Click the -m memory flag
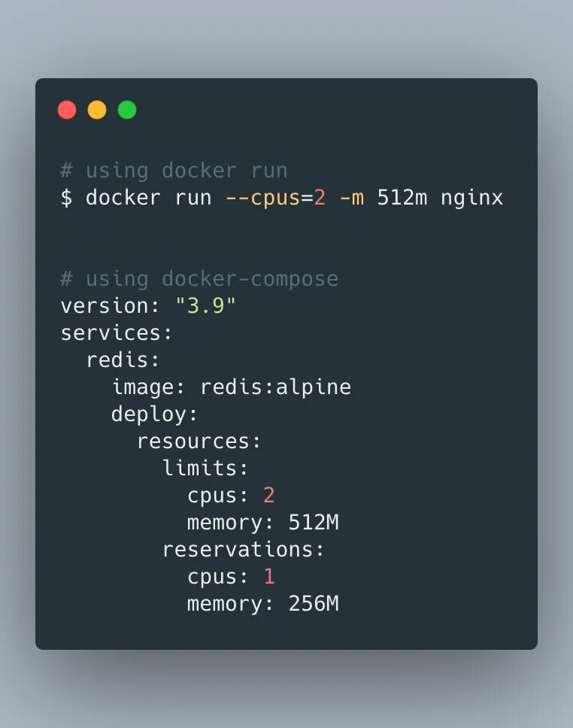 coord(351,199)
